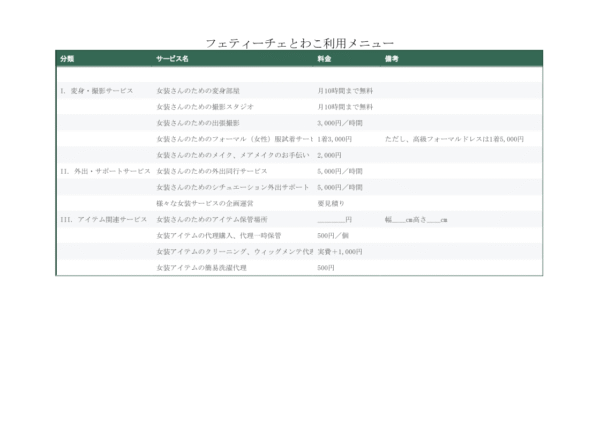Screen dimensions: 600x422
Task: Click the 料金 column header
Action: (x=324, y=59)
